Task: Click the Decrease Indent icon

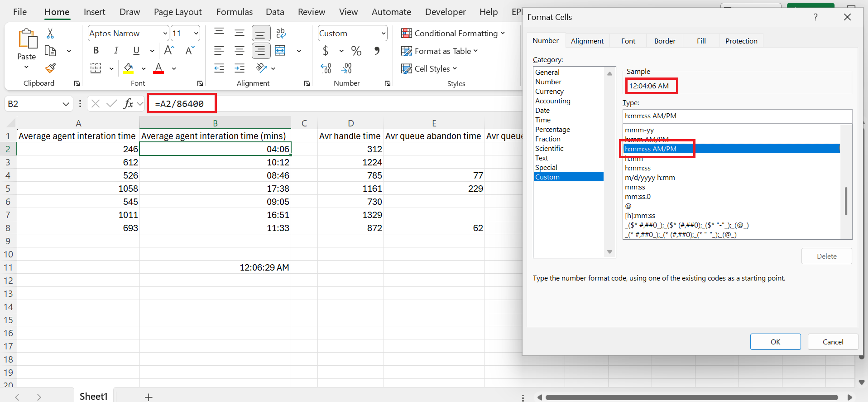Action: 219,68
